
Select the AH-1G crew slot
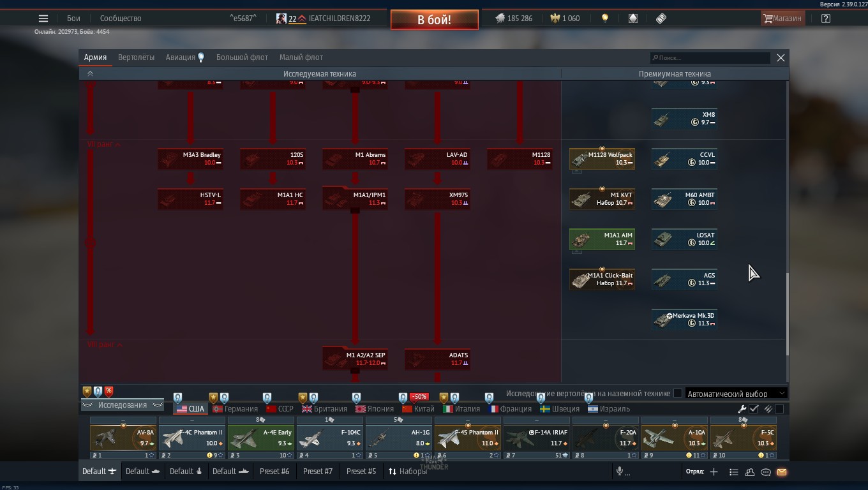398,439
